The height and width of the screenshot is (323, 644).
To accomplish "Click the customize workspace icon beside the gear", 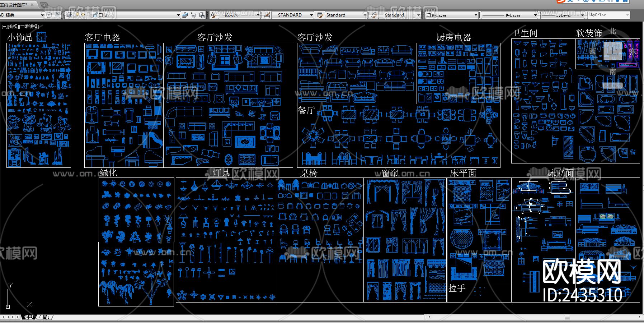I will (57, 15).
